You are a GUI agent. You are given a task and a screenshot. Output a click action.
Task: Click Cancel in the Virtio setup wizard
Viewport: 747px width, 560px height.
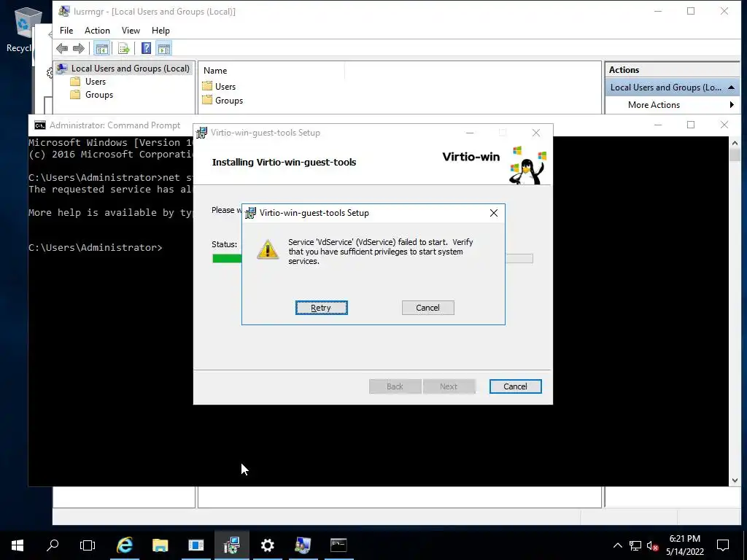[515, 386]
